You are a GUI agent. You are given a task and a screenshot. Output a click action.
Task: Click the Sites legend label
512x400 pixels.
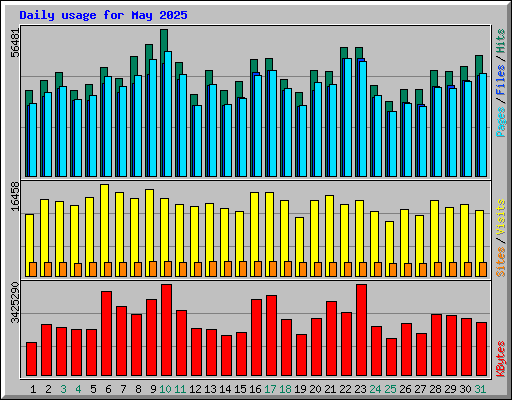click(x=501, y=262)
